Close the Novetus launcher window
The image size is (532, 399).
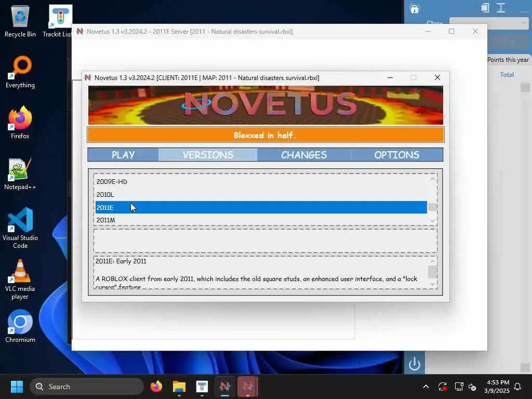tap(437, 78)
